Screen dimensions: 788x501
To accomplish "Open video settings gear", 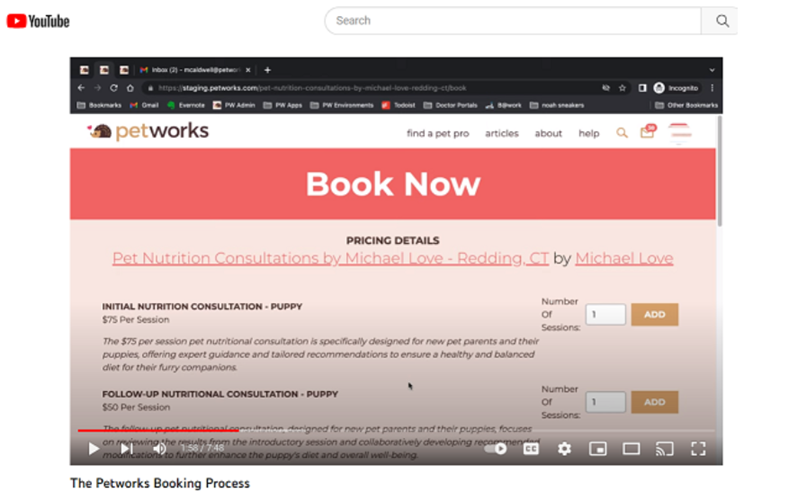I will click(564, 448).
